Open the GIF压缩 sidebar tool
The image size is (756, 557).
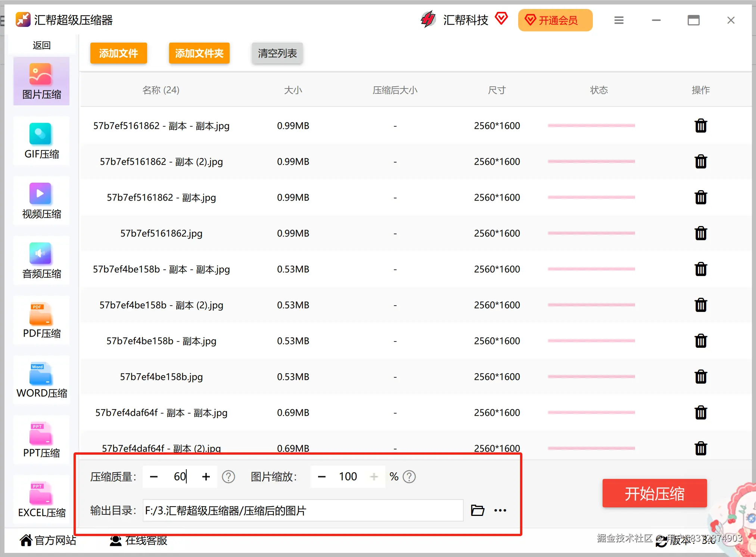click(x=41, y=141)
